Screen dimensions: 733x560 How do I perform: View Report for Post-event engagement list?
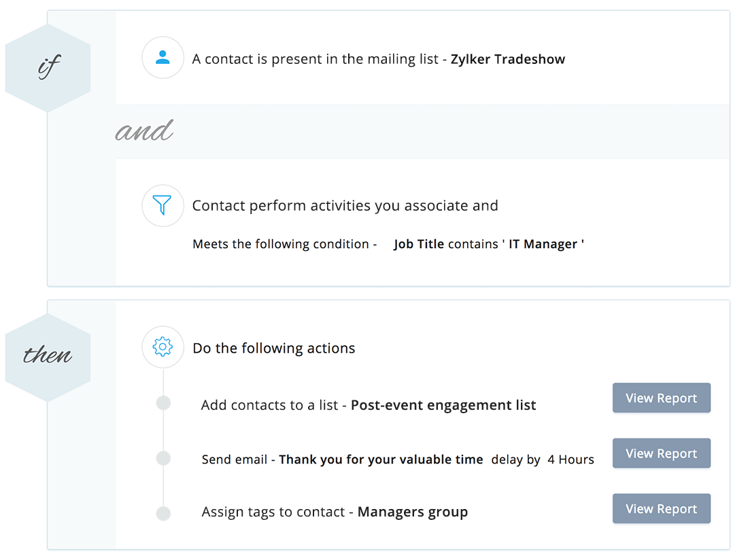[662, 398]
